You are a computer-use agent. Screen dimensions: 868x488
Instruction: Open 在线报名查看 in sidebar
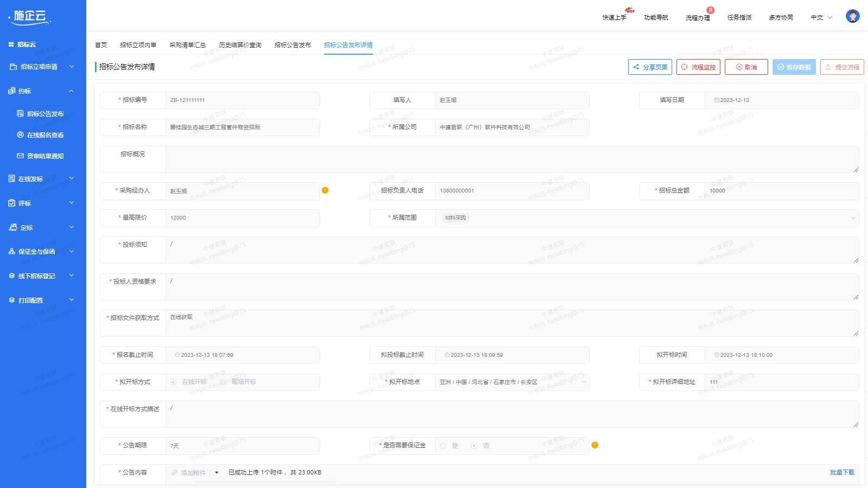[x=45, y=135]
